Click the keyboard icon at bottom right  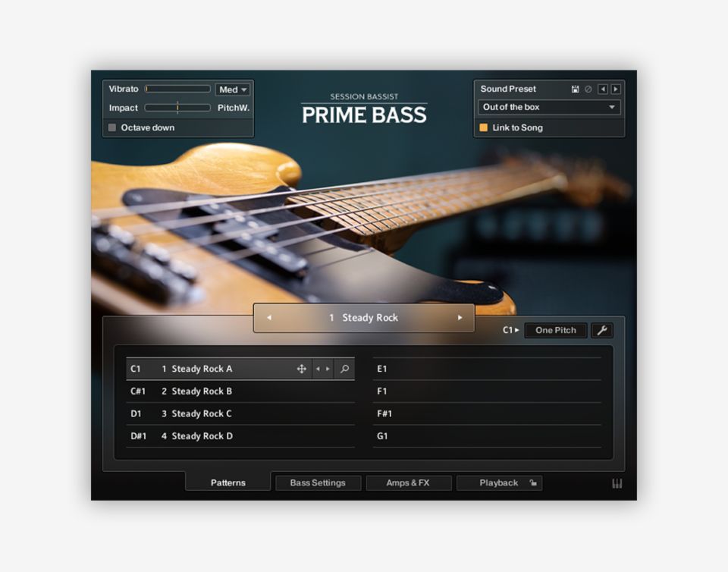(617, 483)
